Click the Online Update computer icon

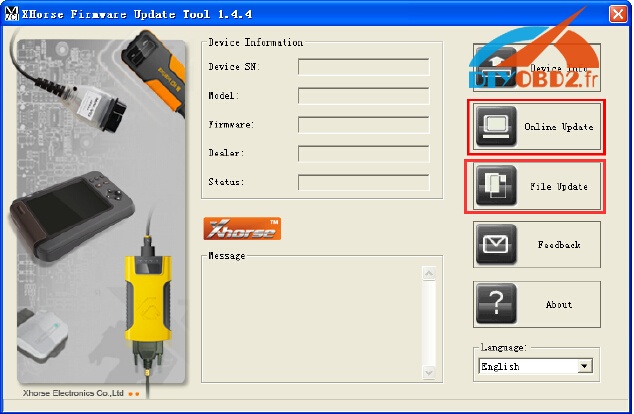pyautogui.click(x=496, y=126)
